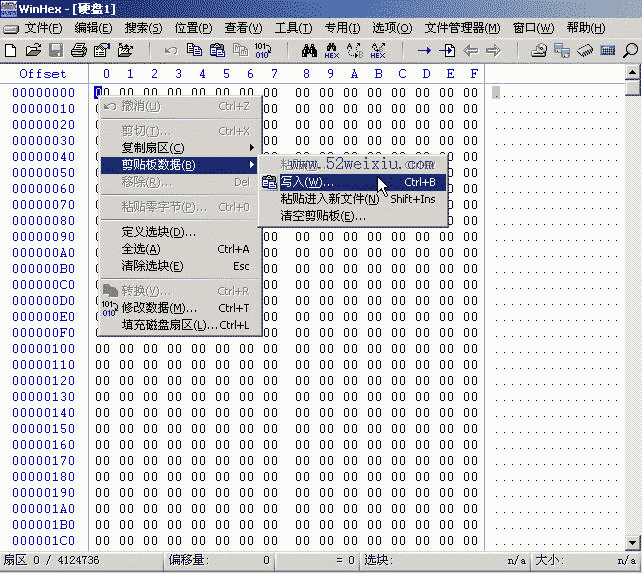This screenshot has height=574, width=642.
Task: Open the 编辑(E) menu
Action: 93,28
